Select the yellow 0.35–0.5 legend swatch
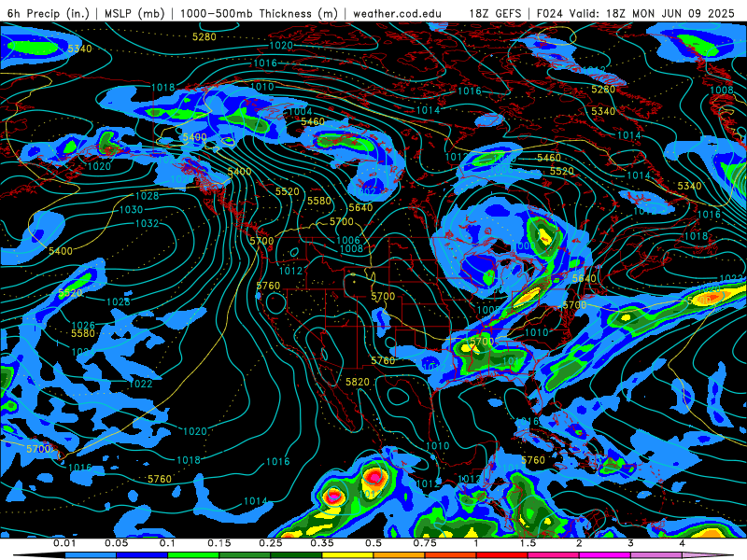The height and width of the screenshot is (560, 747). [347, 555]
